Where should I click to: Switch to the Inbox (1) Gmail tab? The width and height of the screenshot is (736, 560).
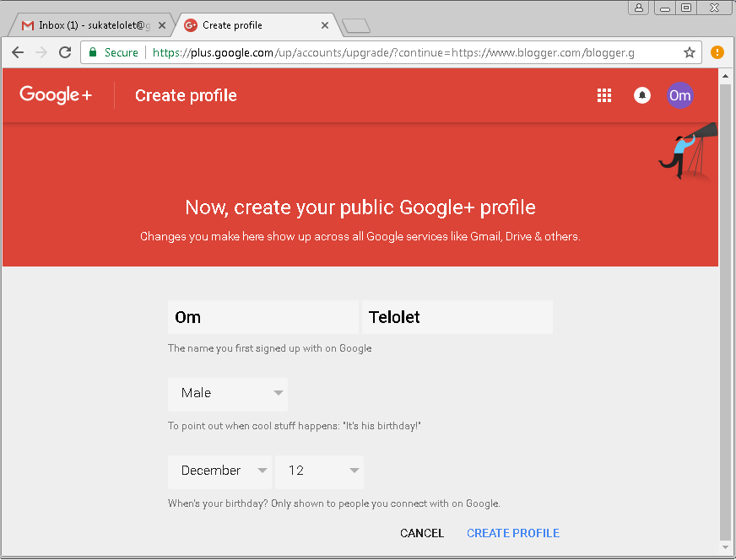[94, 25]
